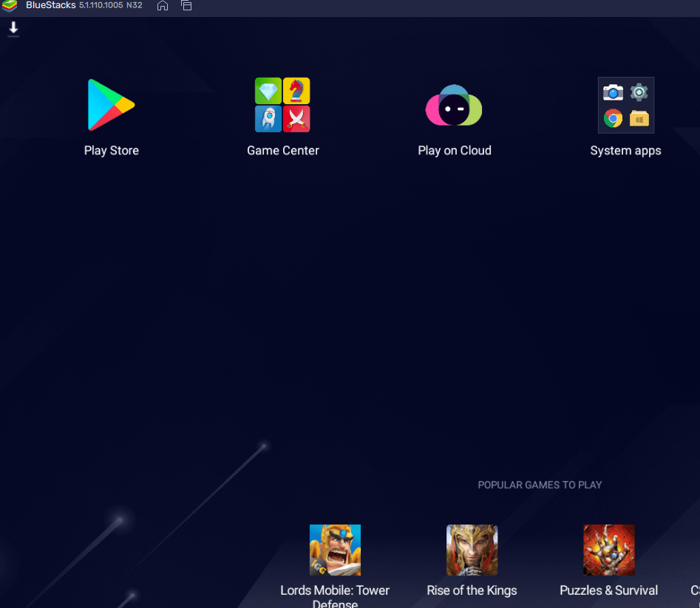Open the Camera app in System apps
This screenshot has width=700, height=608.
(613, 92)
